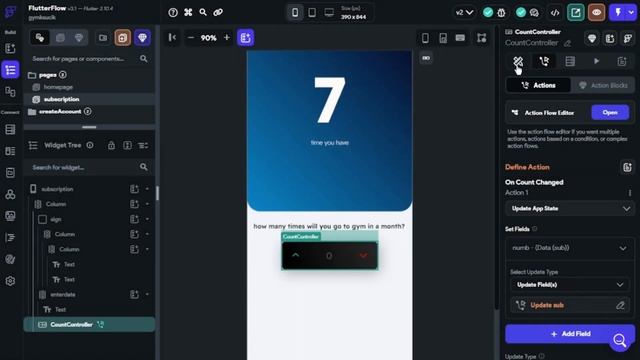Open the v2 version dropdown

pos(464,13)
